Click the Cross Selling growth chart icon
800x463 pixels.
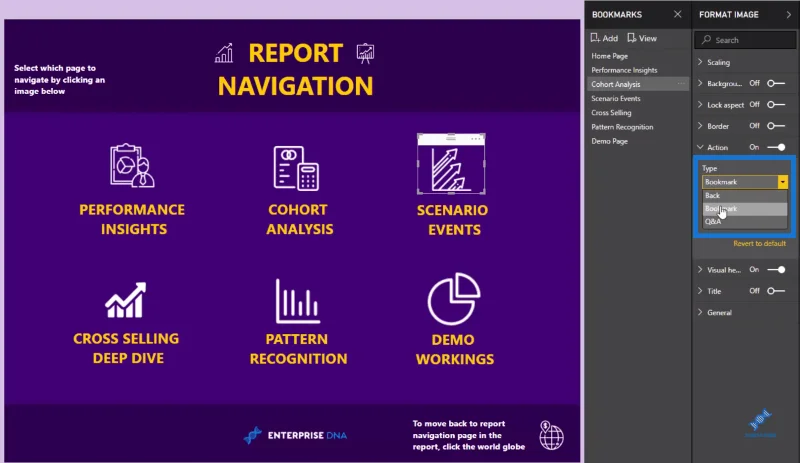click(126, 300)
